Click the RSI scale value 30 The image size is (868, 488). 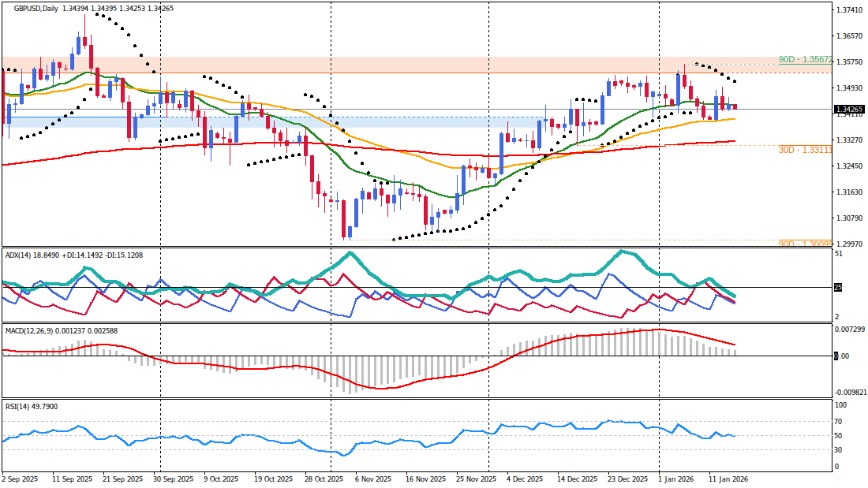point(839,450)
